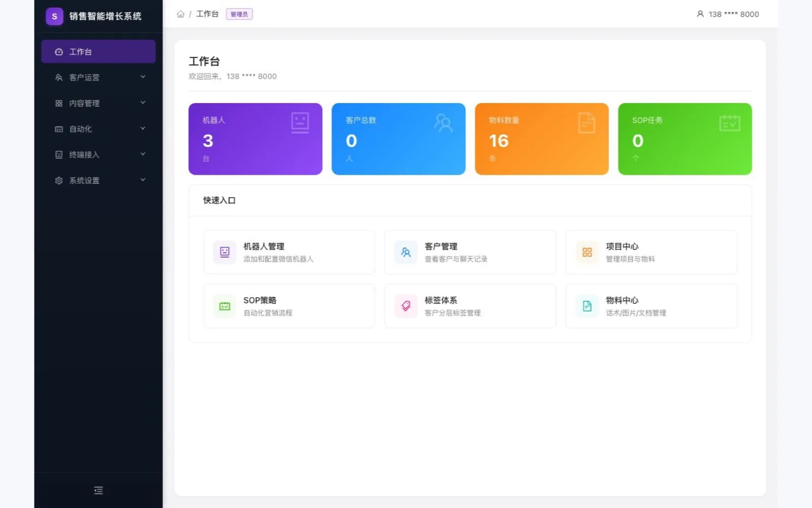Click the SOP任务 value 0
This screenshot has height=508, width=812.
pos(638,141)
